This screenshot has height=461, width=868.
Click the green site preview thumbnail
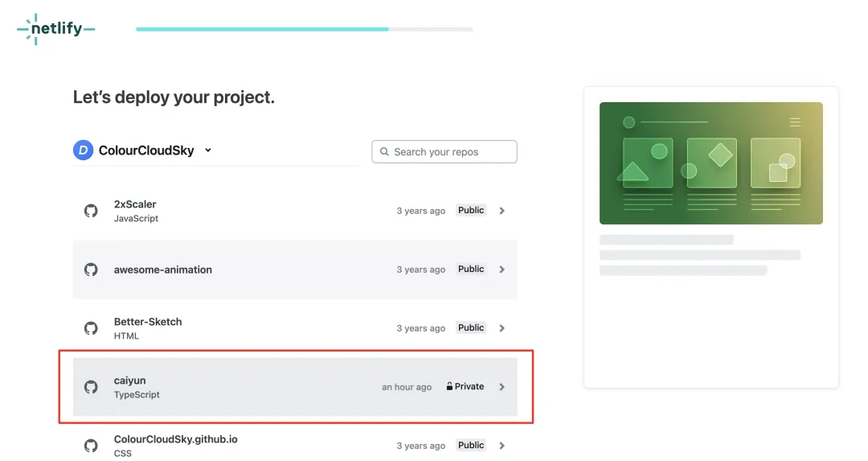pos(710,163)
